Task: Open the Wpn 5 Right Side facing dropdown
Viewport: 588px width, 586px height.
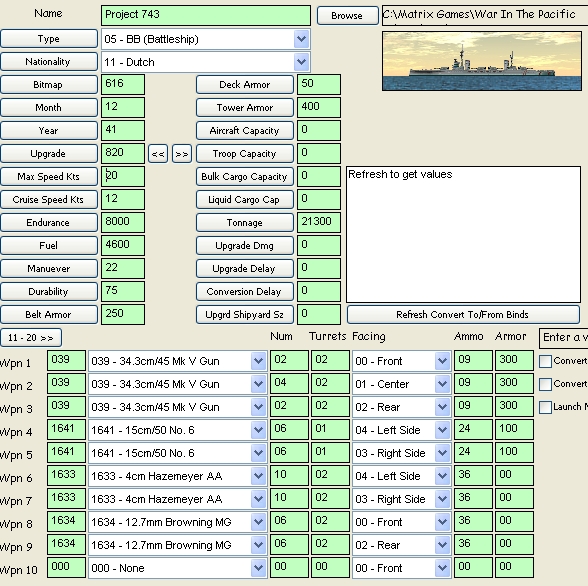Action: [x=442, y=453]
